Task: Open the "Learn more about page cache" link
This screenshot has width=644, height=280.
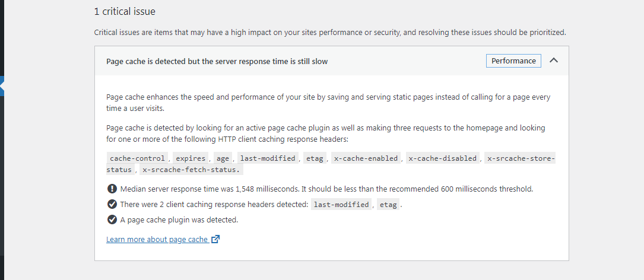Action: 157,240
